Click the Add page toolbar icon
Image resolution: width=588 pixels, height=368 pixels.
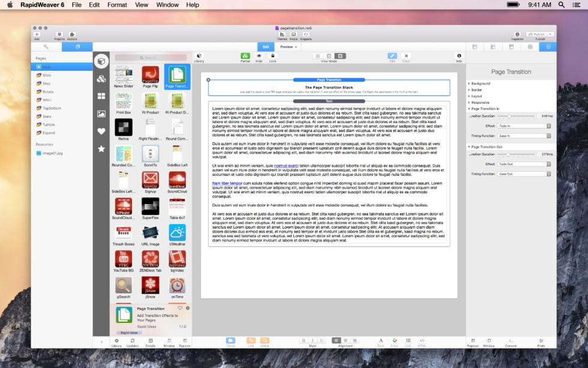click(x=37, y=34)
